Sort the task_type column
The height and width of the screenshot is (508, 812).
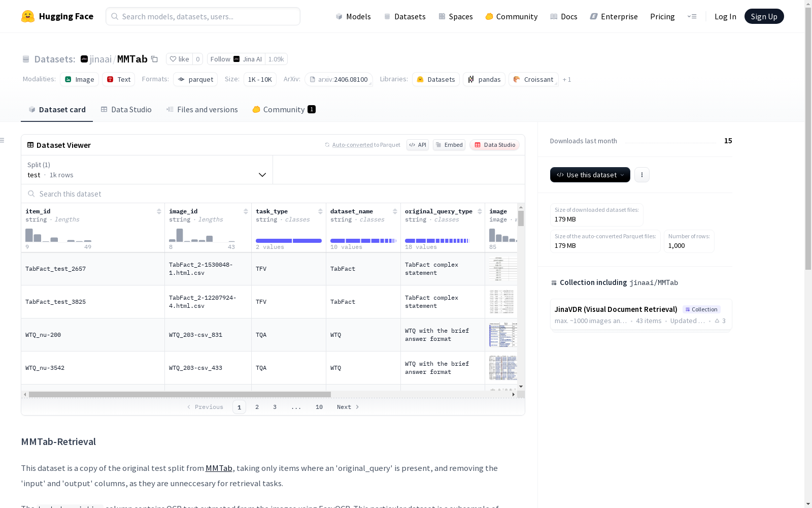click(x=320, y=211)
